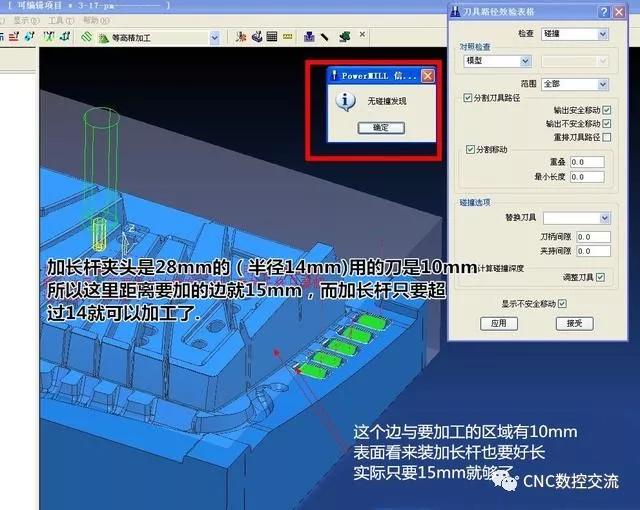Click the 无碰撞发现 message text

pos(387,101)
